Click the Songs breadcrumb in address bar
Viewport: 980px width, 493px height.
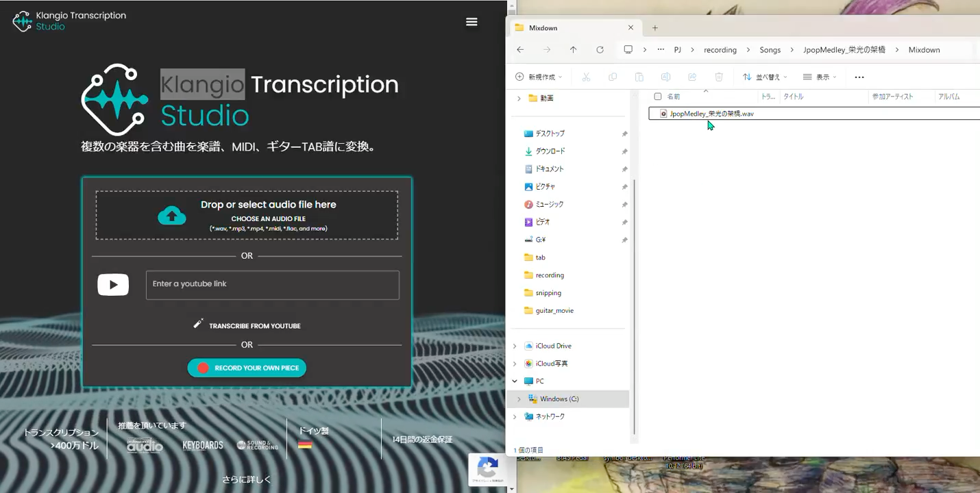(770, 50)
